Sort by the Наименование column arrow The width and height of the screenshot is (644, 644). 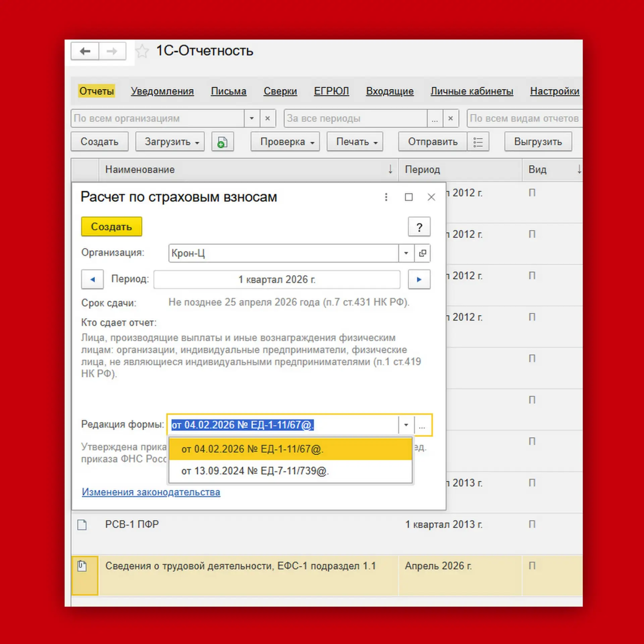click(x=390, y=169)
